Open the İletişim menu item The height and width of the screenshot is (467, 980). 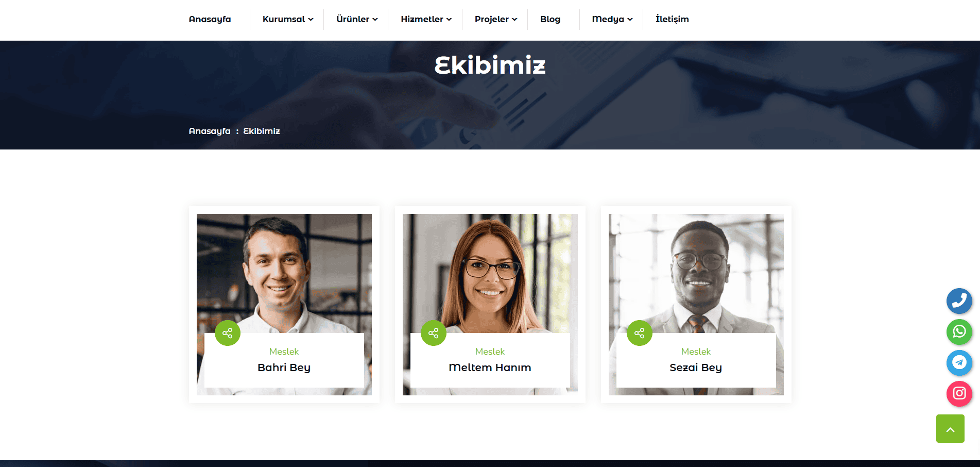[672, 19]
